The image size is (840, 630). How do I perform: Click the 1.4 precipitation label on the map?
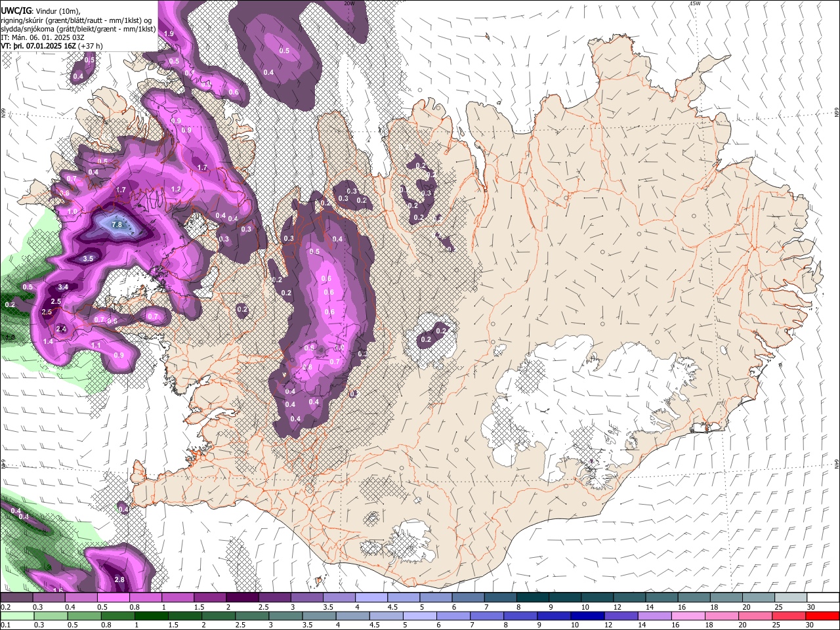(48, 342)
